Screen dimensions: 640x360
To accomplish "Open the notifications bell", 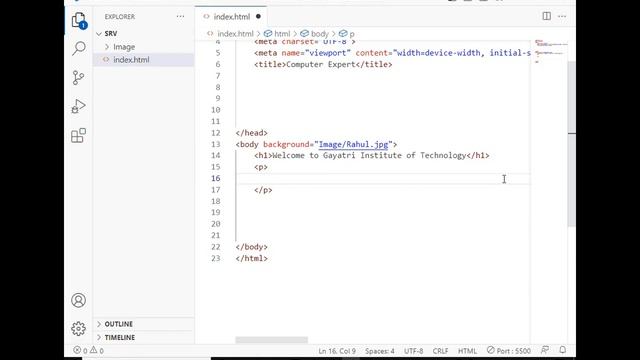I will click(x=562, y=350).
